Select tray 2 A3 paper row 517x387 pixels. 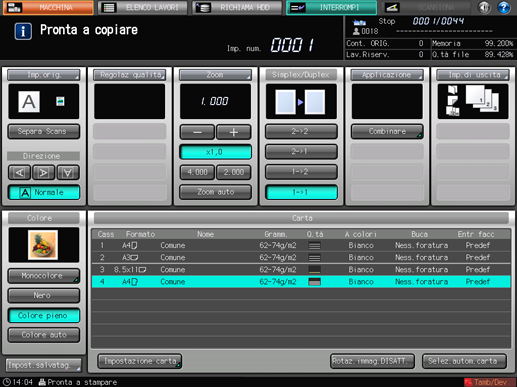pos(301,257)
